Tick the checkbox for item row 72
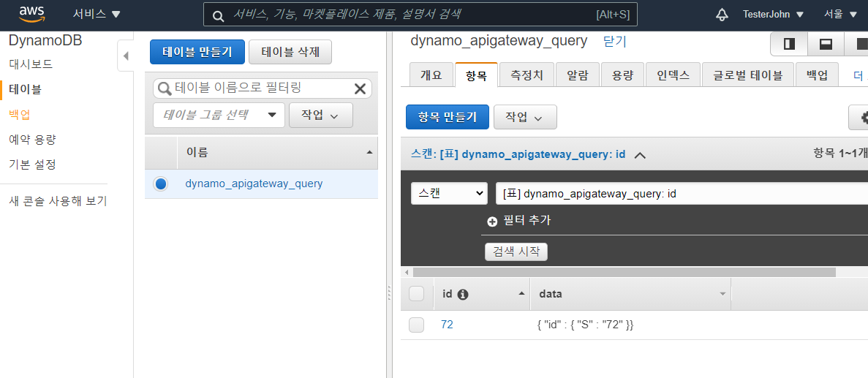 [416, 325]
